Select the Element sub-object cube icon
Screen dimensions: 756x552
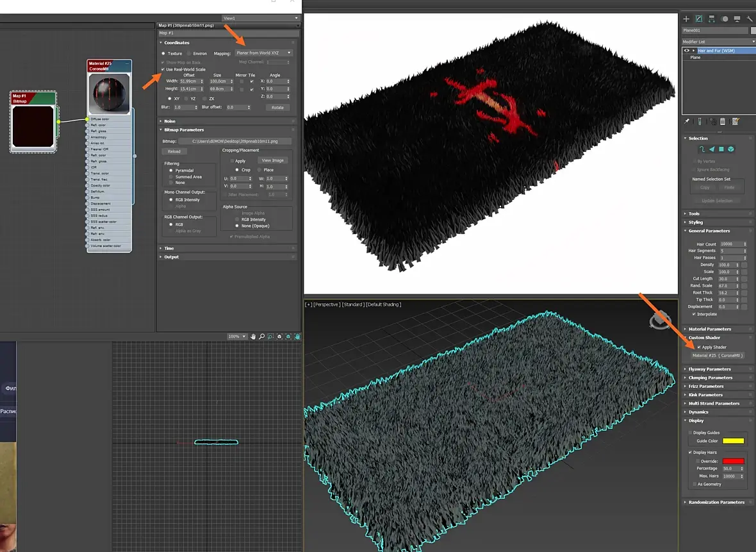(731, 149)
